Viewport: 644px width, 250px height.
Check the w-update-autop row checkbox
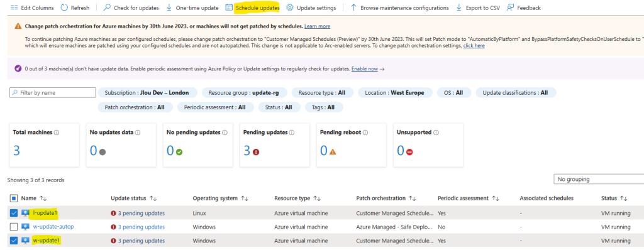pyautogui.click(x=14, y=227)
